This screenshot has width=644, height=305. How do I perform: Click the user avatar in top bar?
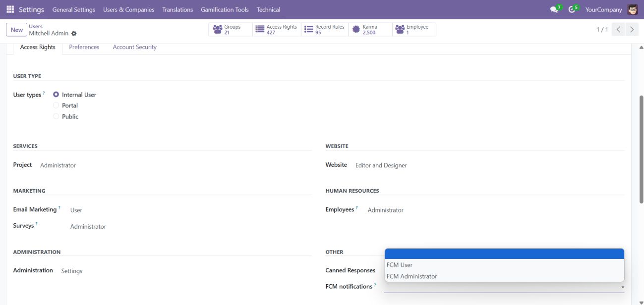(632, 9)
